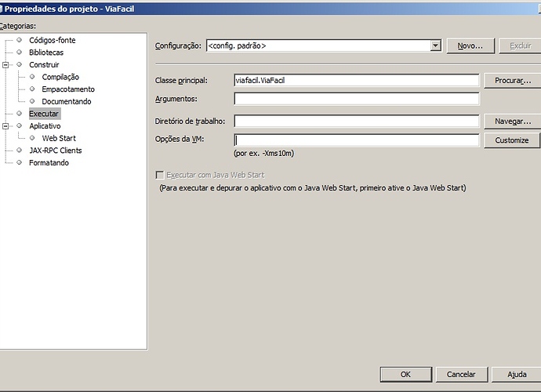Select the Bibliotecas category
The width and height of the screenshot is (541, 392).
point(46,53)
